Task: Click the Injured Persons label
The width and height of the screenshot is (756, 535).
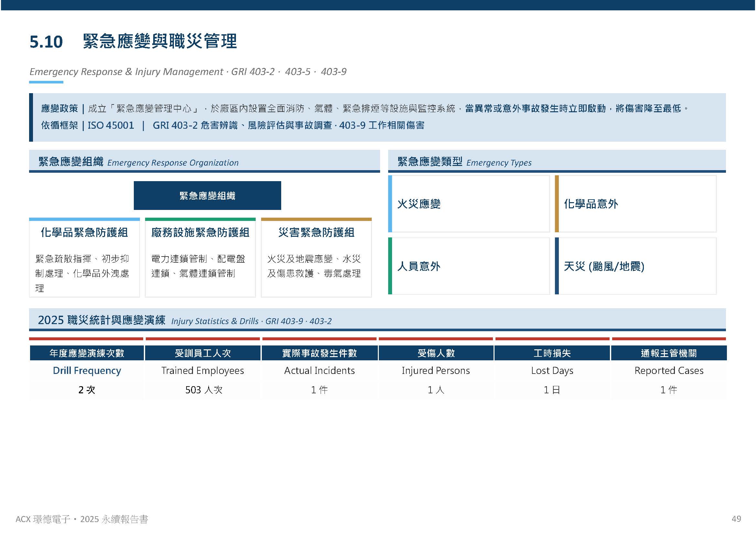Action: point(436,371)
